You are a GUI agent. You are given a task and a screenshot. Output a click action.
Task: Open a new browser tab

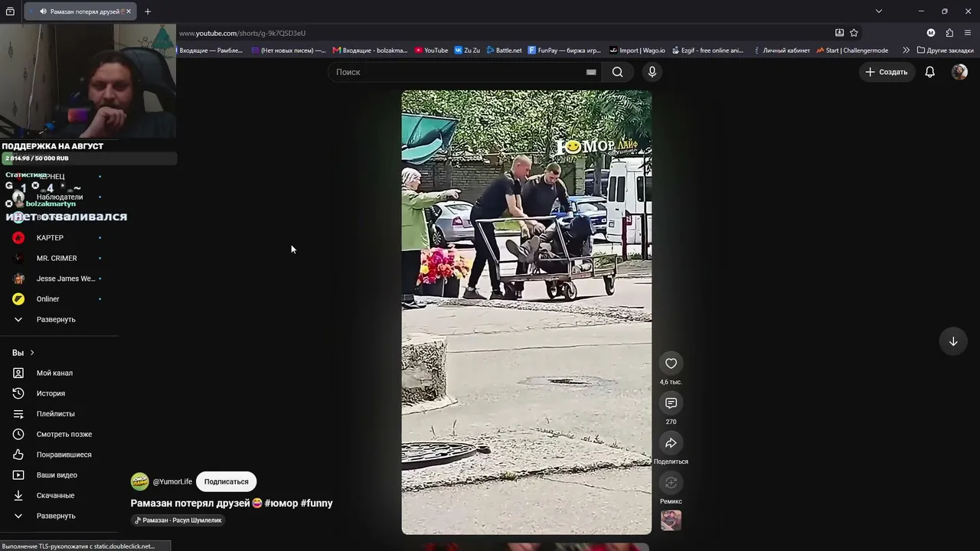pyautogui.click(x=148, y=11)
